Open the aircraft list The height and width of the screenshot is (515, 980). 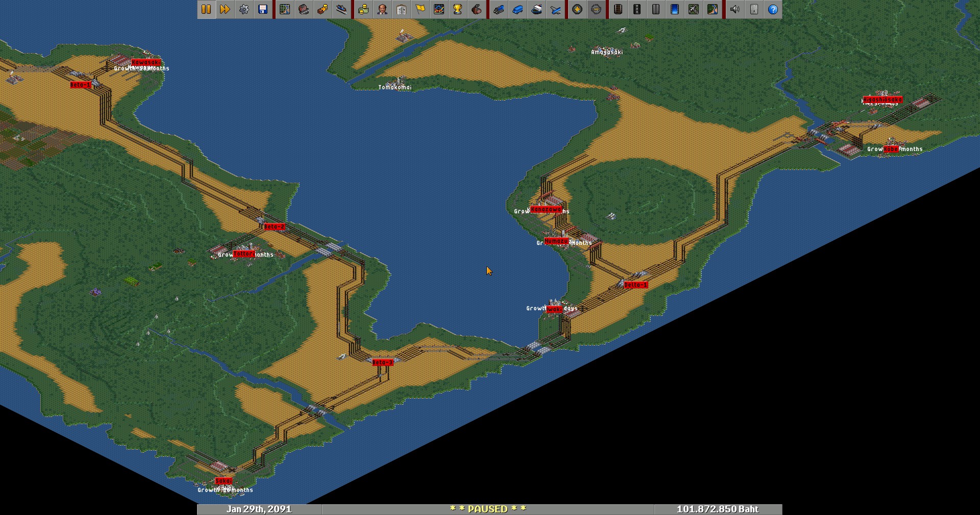point(556,9)
